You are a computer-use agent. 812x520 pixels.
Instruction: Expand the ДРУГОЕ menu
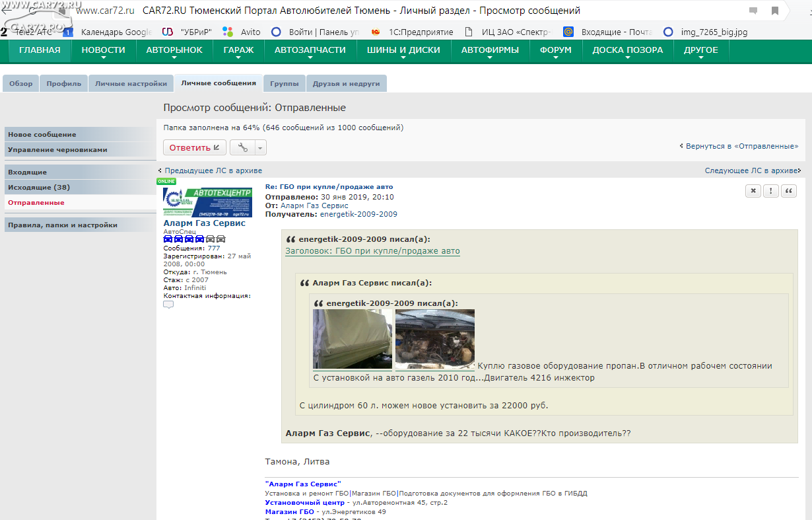[701, 50]
